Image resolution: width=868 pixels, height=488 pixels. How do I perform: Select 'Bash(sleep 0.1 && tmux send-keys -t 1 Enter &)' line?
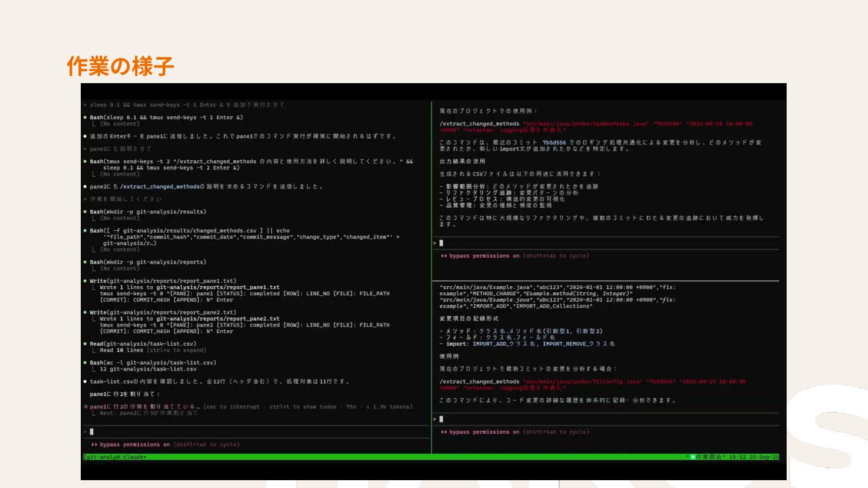166,117
